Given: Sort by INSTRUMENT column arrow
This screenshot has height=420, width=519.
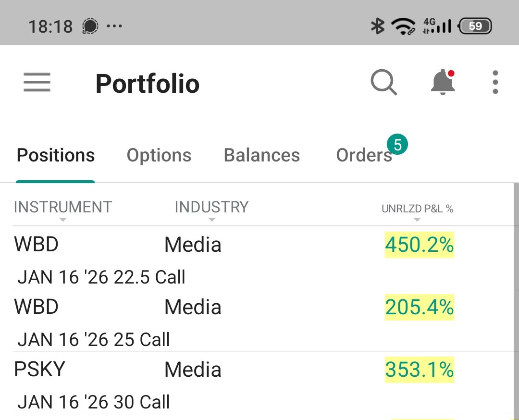Looking at the screenshot, I should (x=63, y=220).
